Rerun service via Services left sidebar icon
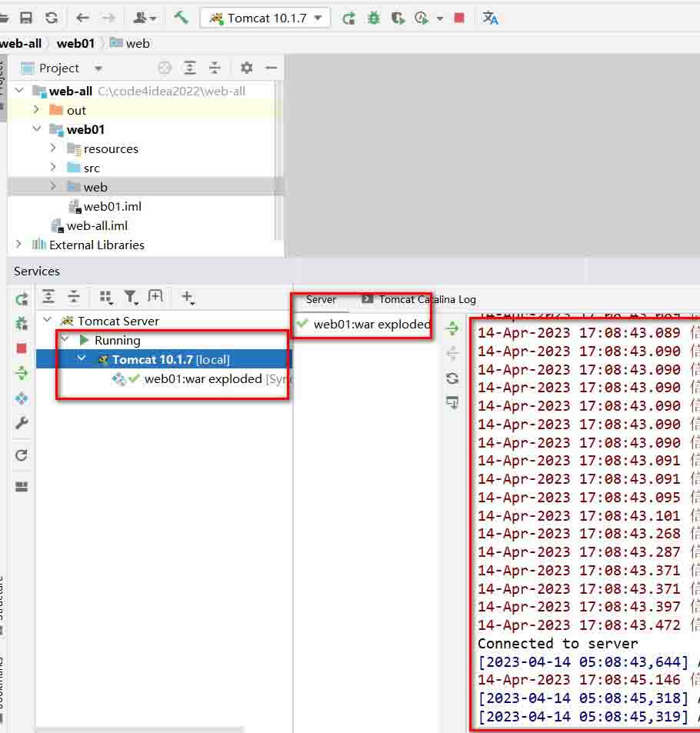The height and width of the screenshot is (733, 700). 22,299
